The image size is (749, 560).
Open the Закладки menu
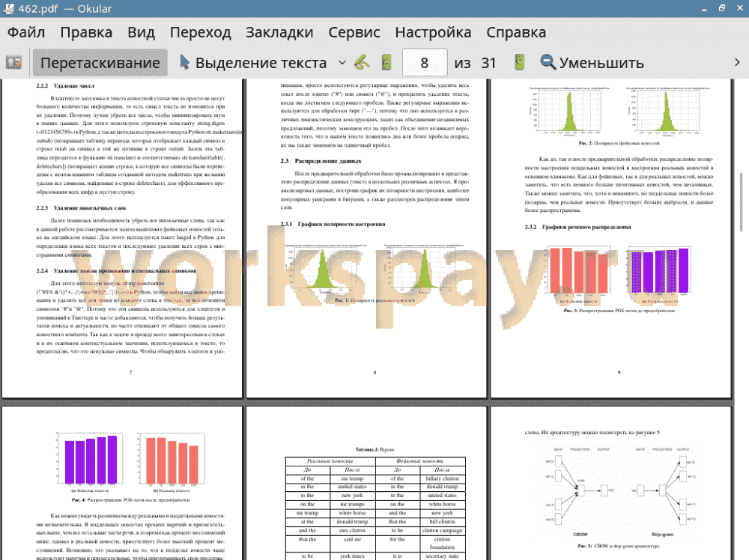pos(279,32)
